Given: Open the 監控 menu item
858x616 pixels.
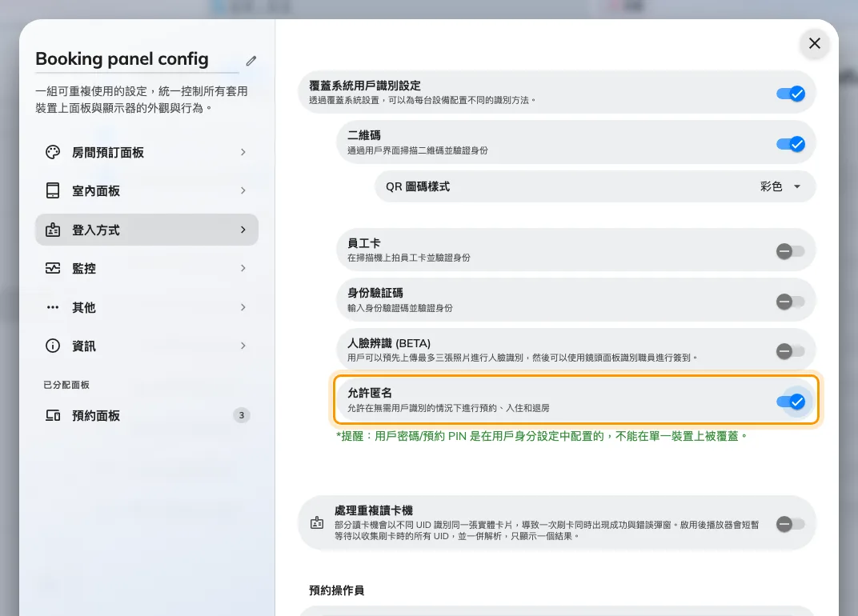Looking at the screenshot, I should (146, 268).
